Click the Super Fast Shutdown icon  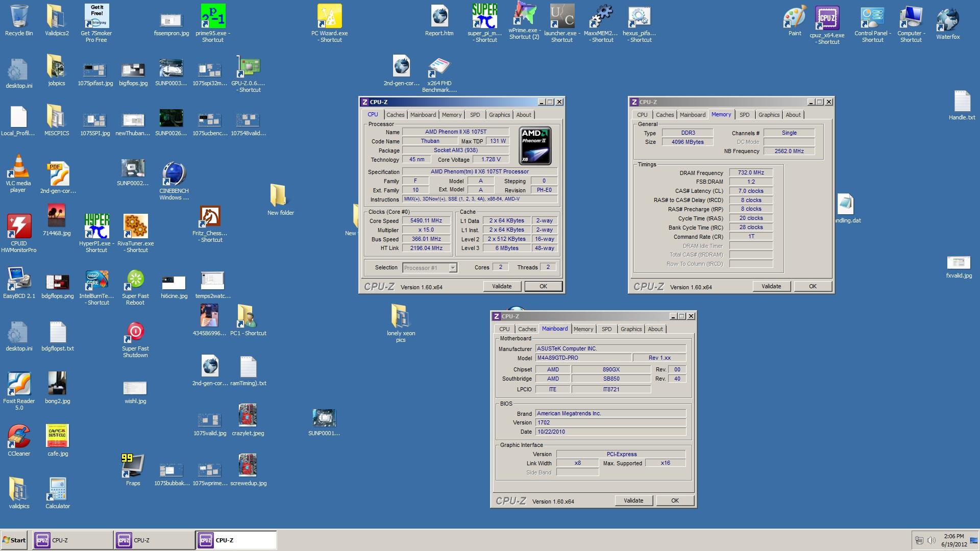135,340
